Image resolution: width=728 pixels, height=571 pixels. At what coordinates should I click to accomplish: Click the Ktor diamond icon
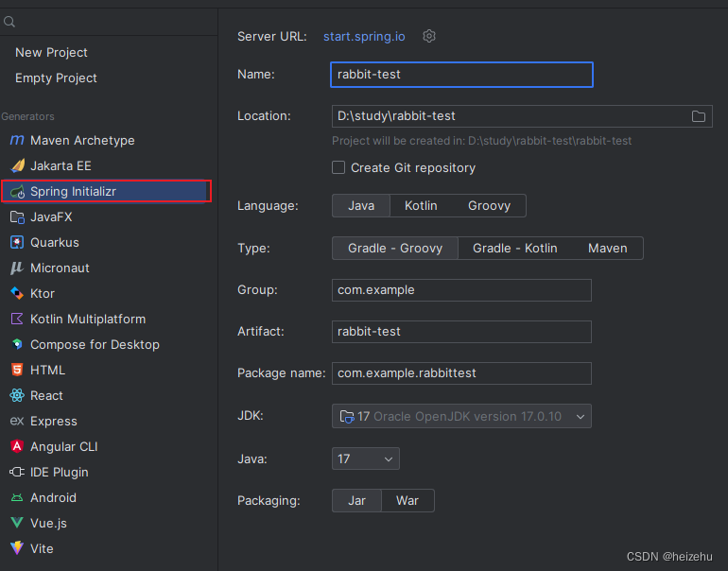17,293
